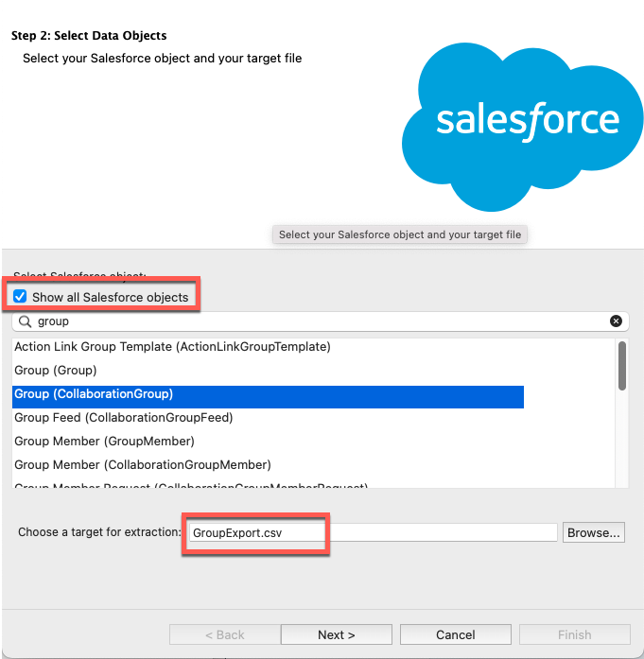Image resolution: width=644 pixels, height=659 pixels.
Task: Cancel the export wizard
Action: tap(455, 634)
